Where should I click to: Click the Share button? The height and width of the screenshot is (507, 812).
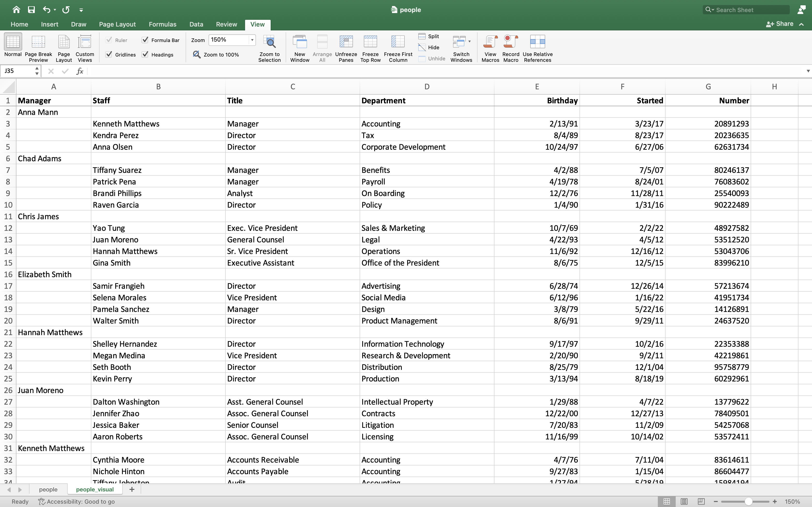(x=780, y=24)
